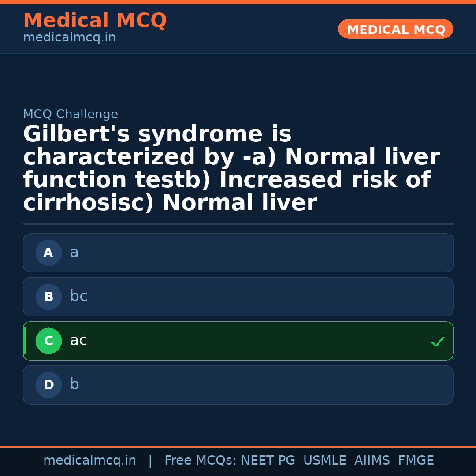The image size is (476, 476).
Task: Select the answer text "b"
Action: coord(74,384)
